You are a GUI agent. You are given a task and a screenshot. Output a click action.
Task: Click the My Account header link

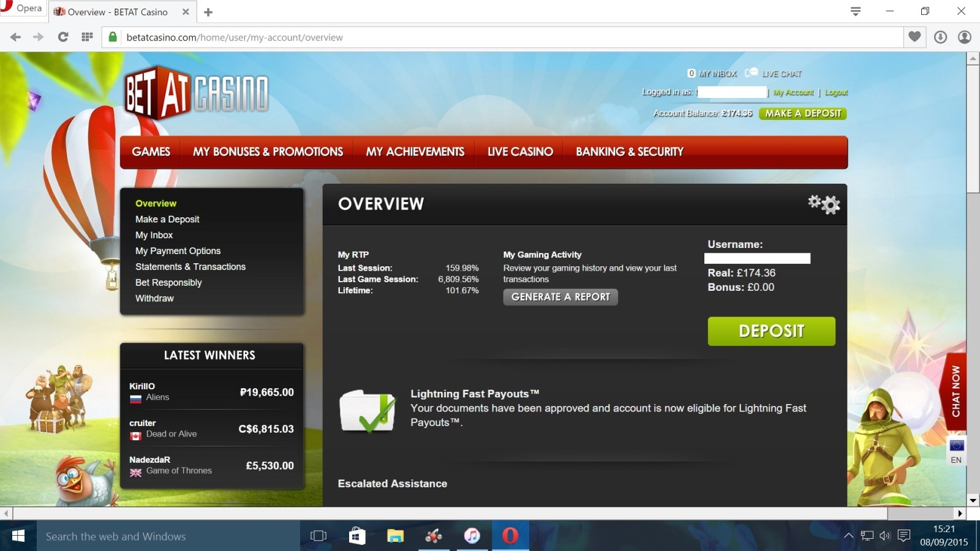tap(793, 92)
